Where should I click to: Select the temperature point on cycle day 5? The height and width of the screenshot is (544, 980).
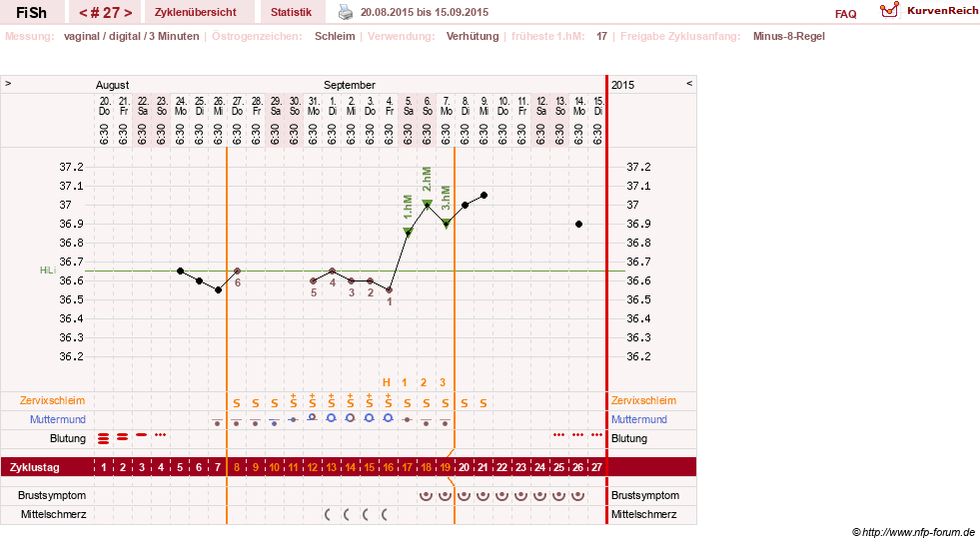(180, 272)
